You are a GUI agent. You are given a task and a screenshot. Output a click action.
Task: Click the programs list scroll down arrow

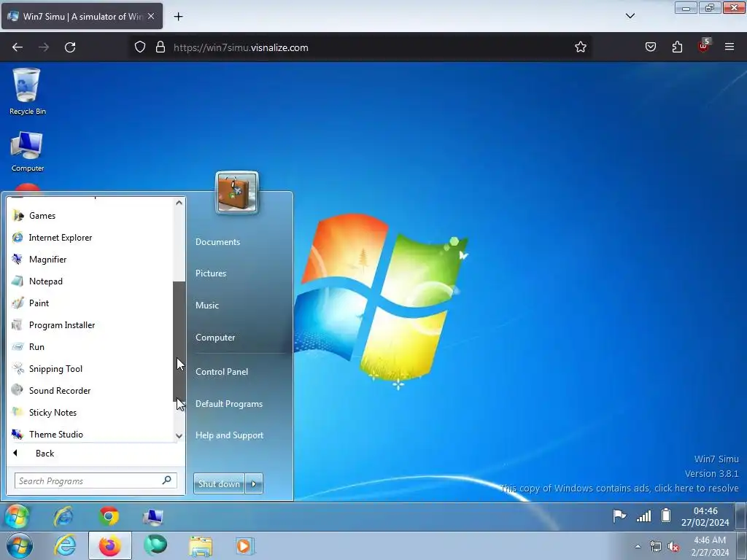coord(179,436)
